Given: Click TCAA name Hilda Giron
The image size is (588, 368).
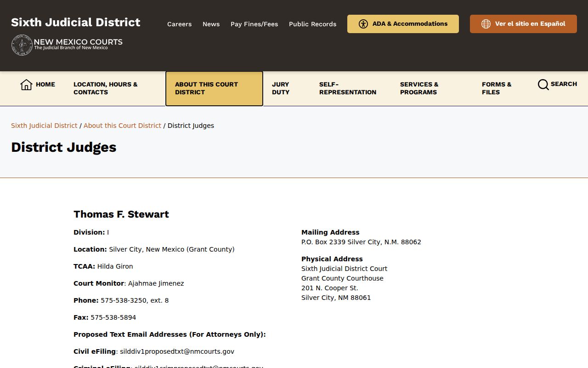Looking at the screenshot, I should 115,266.
